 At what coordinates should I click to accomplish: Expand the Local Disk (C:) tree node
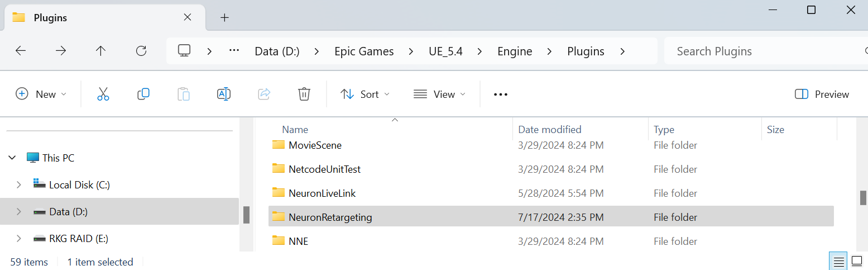pos(19,184)
